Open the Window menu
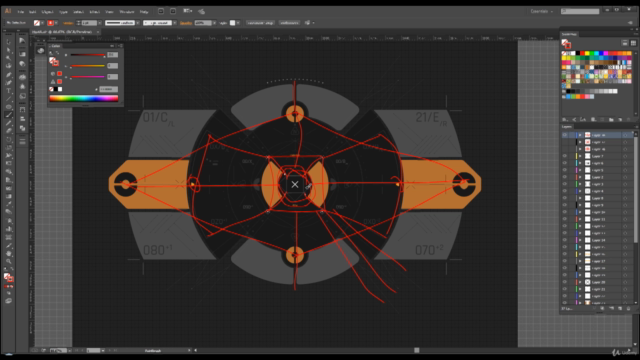 click(127, 12)
